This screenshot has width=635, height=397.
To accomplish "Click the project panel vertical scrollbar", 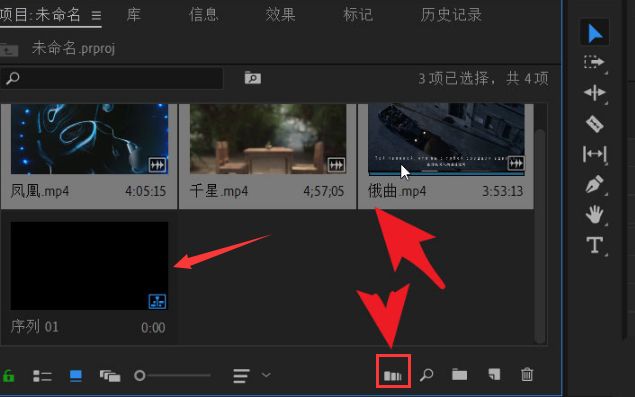I will pos(539,236).
